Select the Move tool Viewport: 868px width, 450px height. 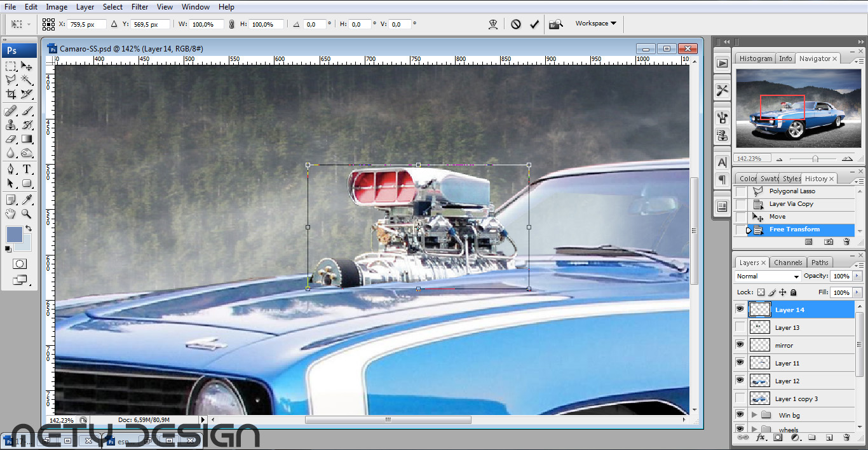[x=27, y=66]
